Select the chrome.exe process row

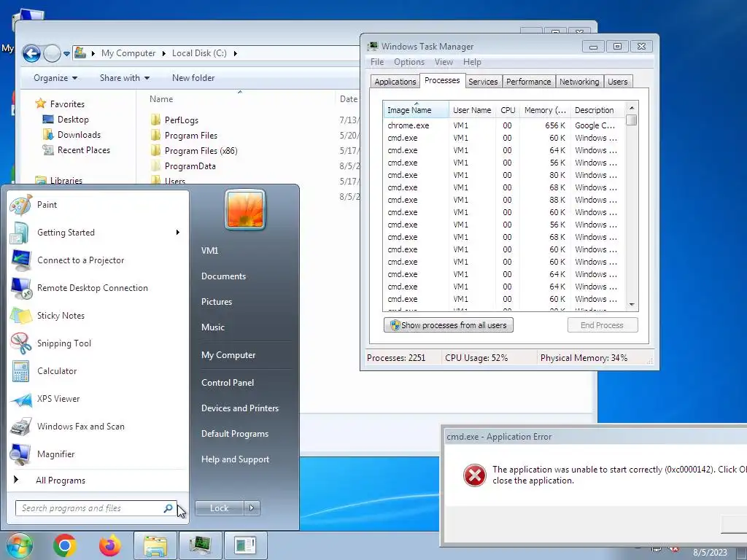point(503,125)
